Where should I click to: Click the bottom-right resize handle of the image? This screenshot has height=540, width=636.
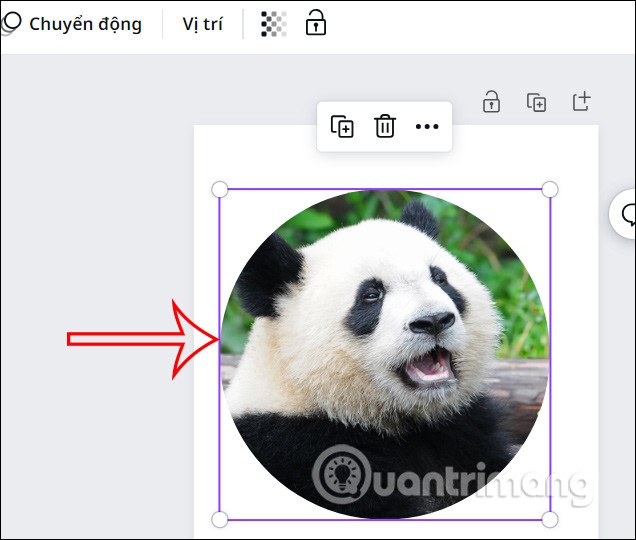[549, 518]
